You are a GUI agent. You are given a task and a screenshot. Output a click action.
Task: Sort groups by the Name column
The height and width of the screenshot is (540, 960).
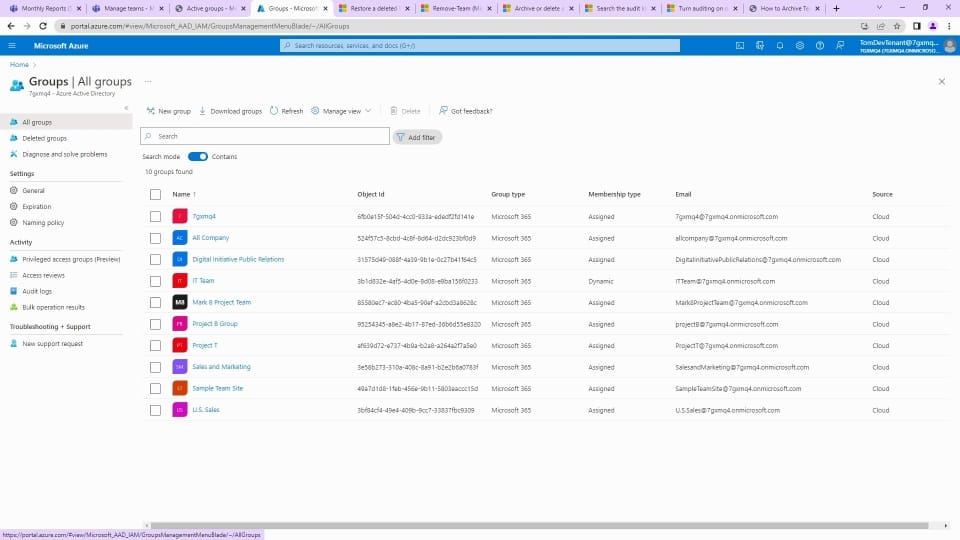[181, 194]
